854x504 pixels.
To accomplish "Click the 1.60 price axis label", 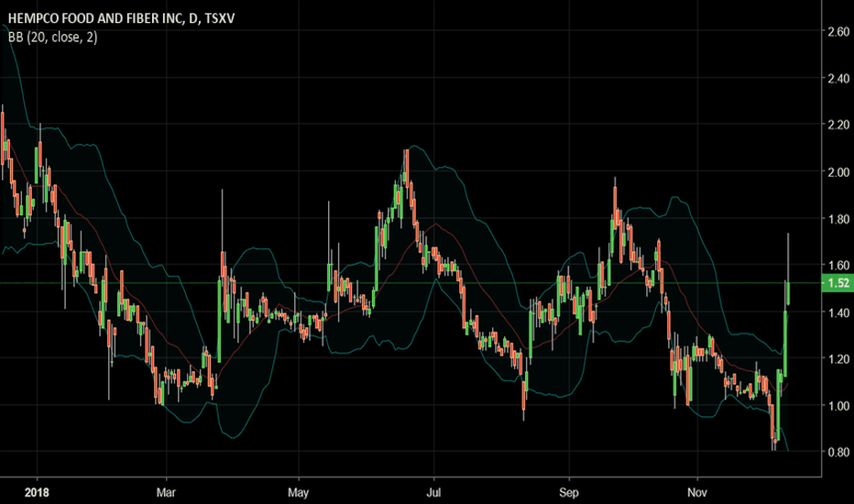I will [x=838, y=266].
